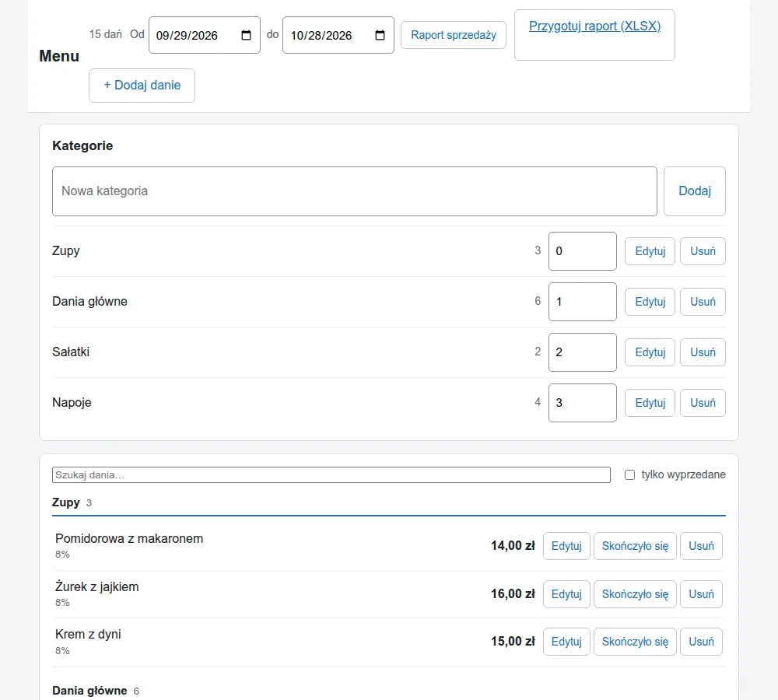Click the Menu page title
Image resolution: width=778 pixels, height=700 pixels.
click(x=59, y=56)
